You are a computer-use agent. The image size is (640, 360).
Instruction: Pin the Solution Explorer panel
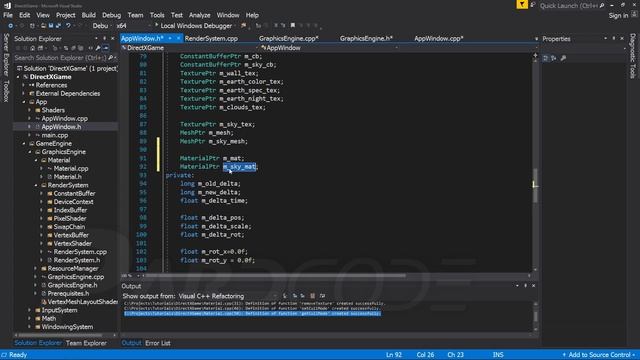pyautogui.click(x=104, y=38)
